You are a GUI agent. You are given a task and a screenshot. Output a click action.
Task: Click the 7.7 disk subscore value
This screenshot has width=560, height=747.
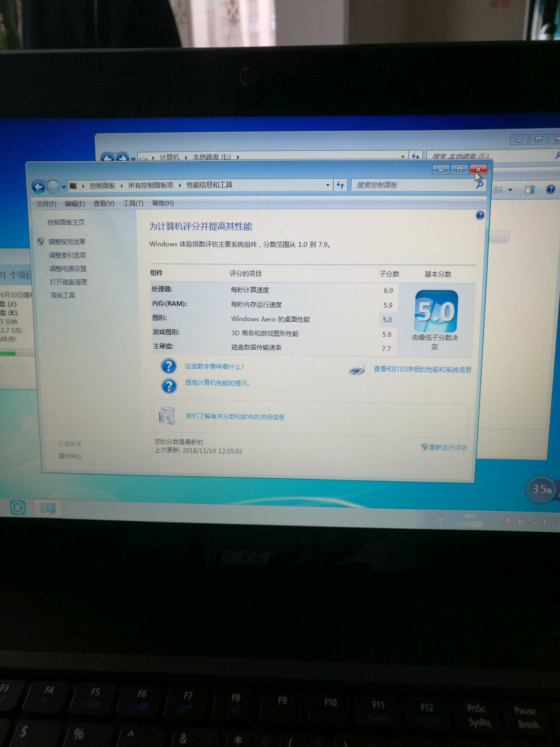tap(386, 349)
